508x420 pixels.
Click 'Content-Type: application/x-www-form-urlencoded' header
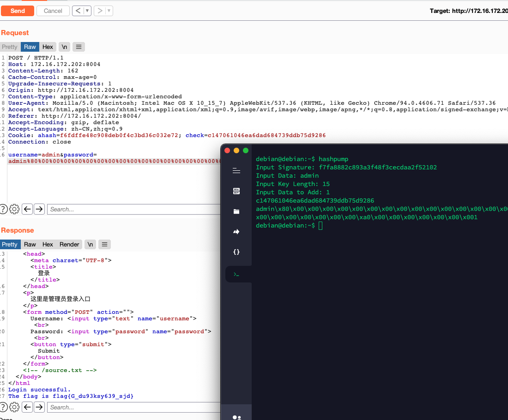pyautogui.click(x=95, y=96)
